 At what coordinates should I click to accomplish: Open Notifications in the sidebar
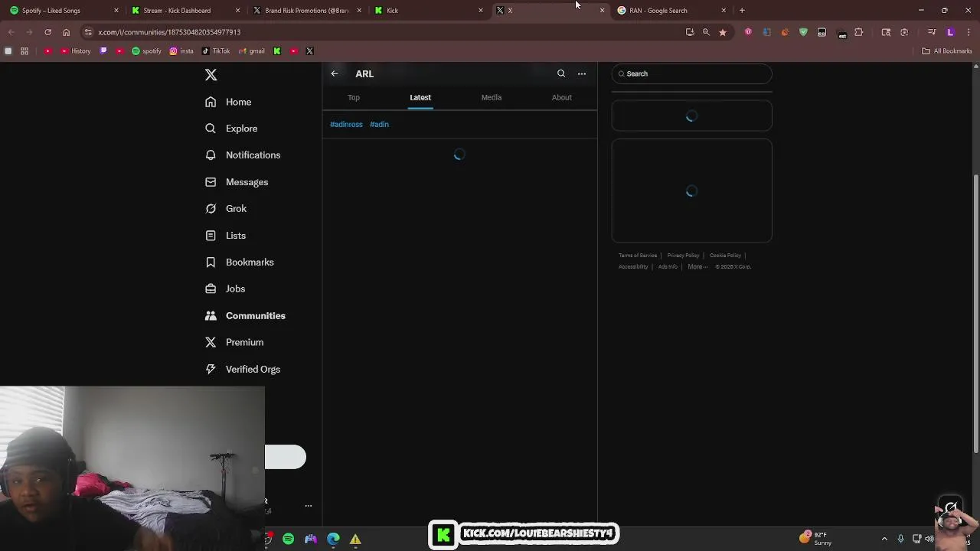243,155
